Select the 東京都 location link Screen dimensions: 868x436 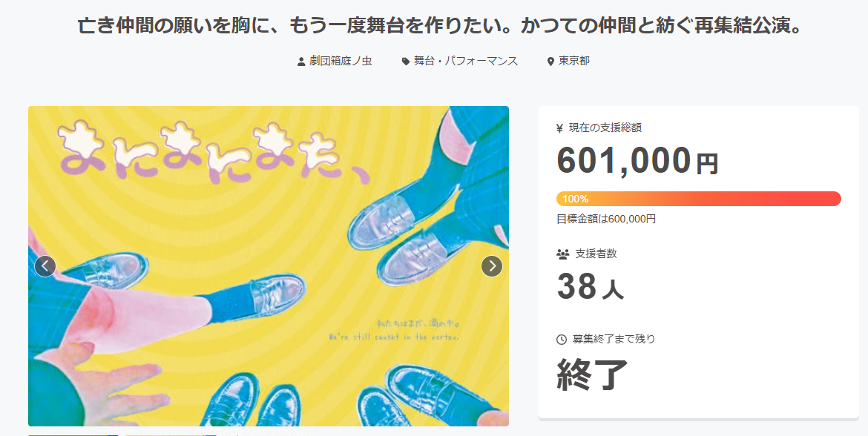point(574,61)
